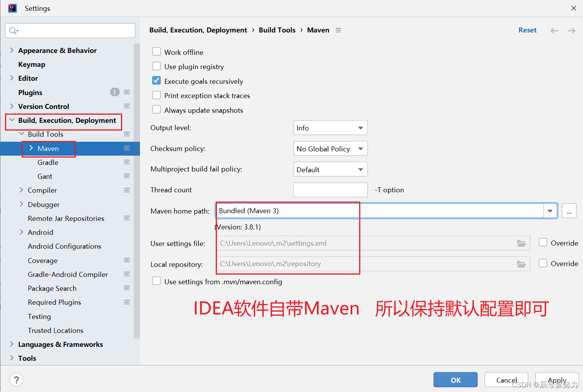Click project-level icon next to Required Plugins
583x392 pixels.
[x=127, y=302]
